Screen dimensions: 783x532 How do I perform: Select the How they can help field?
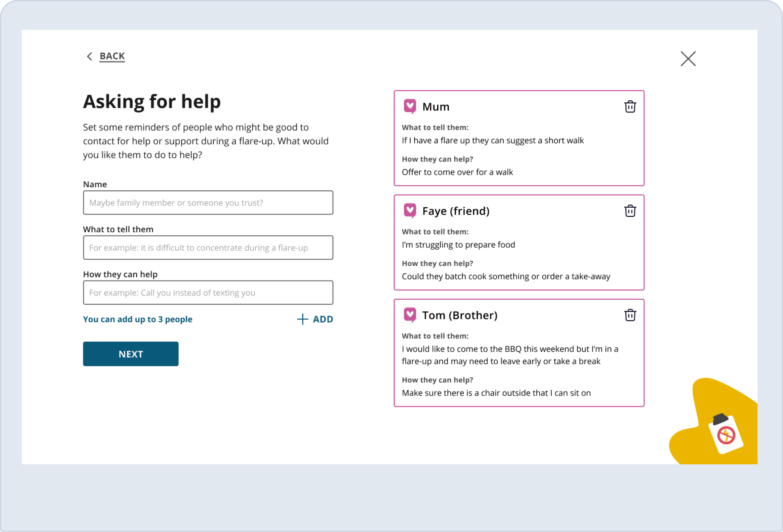coord(208,293)
